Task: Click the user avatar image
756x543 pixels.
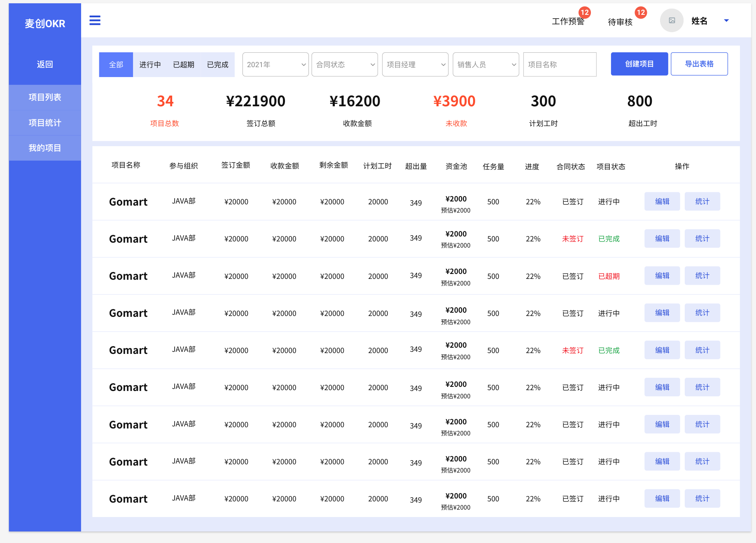Action: [672, 21]
